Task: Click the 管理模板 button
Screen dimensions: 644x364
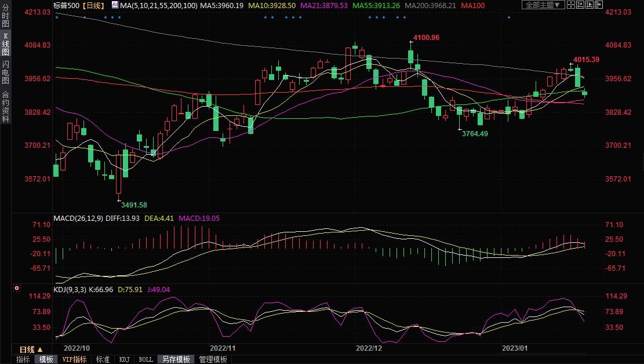Action: pos(213,359)
